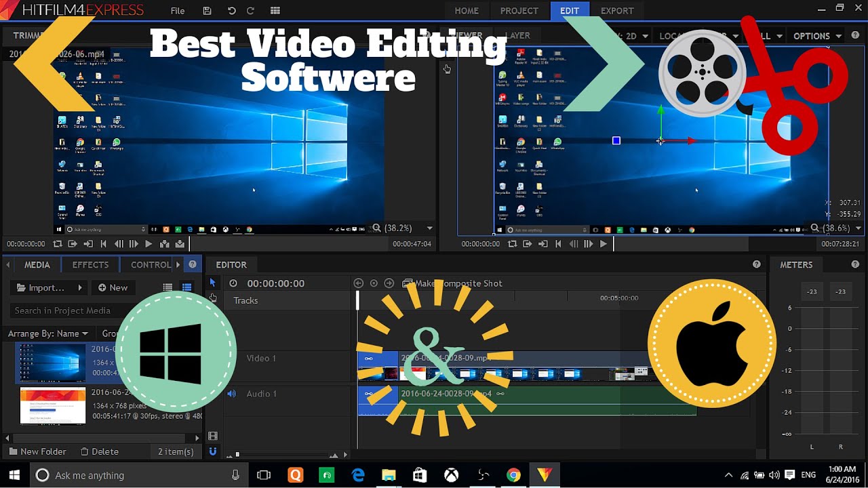Show hidden system tray icons chevron
The image size is (868, 488).
[728, 475]
